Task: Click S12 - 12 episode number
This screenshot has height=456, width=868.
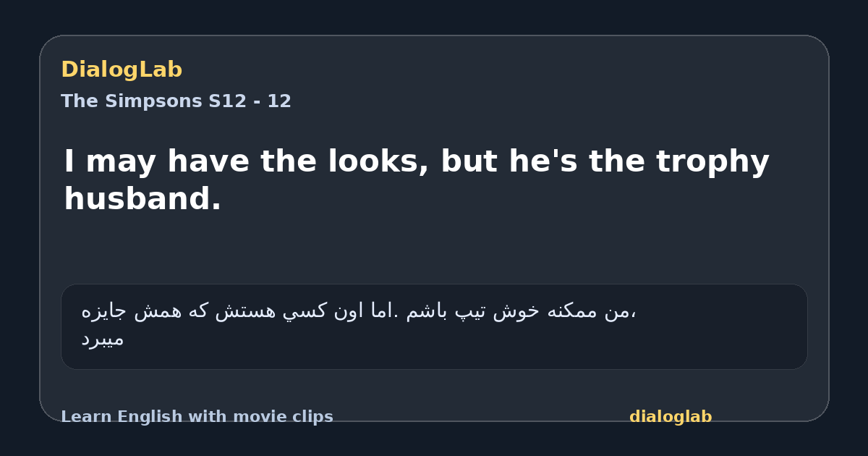Action: tap(250, 101)
